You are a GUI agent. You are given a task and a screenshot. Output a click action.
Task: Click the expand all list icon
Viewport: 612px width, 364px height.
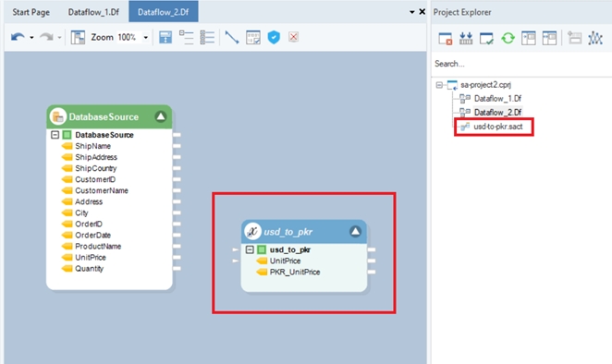point(207,38)
